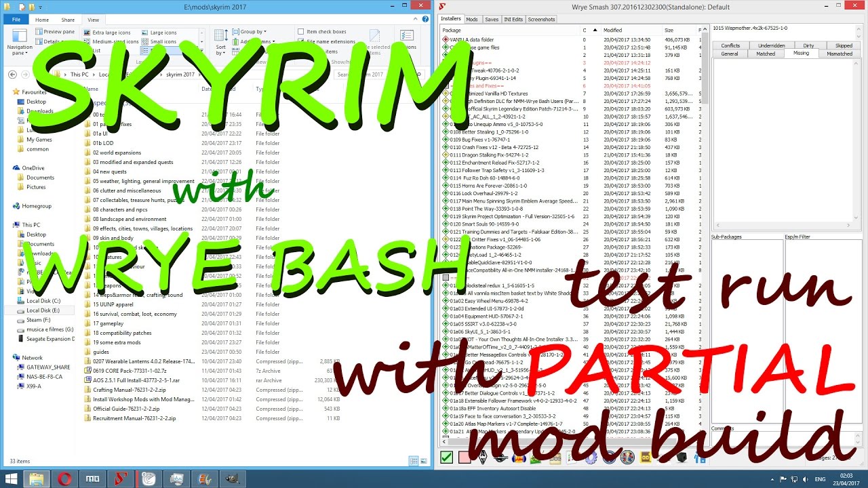Open Opera from the taskbar
Screen dimensions: 868x488
coord(65,479)
